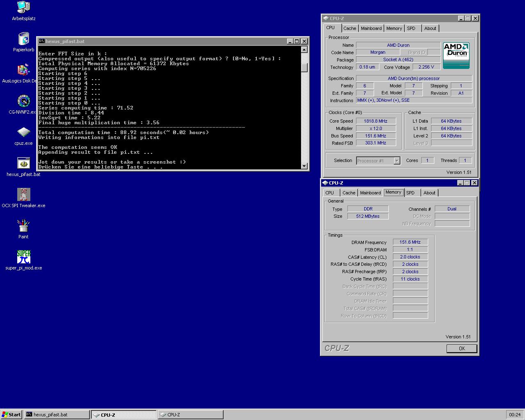Click the Bus Speed value 151.6 MHz

pyautogui.click(x=375, y=136)
